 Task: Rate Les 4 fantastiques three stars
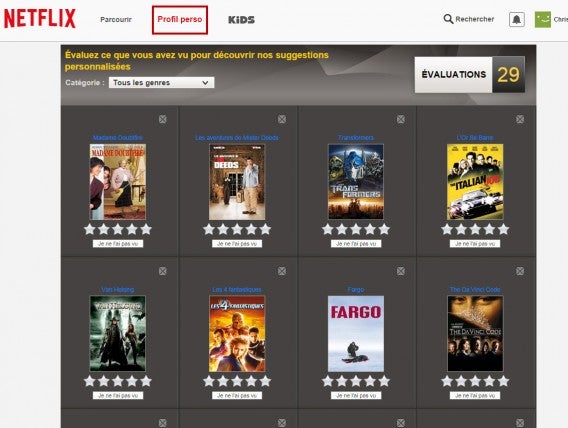[237, 381]
